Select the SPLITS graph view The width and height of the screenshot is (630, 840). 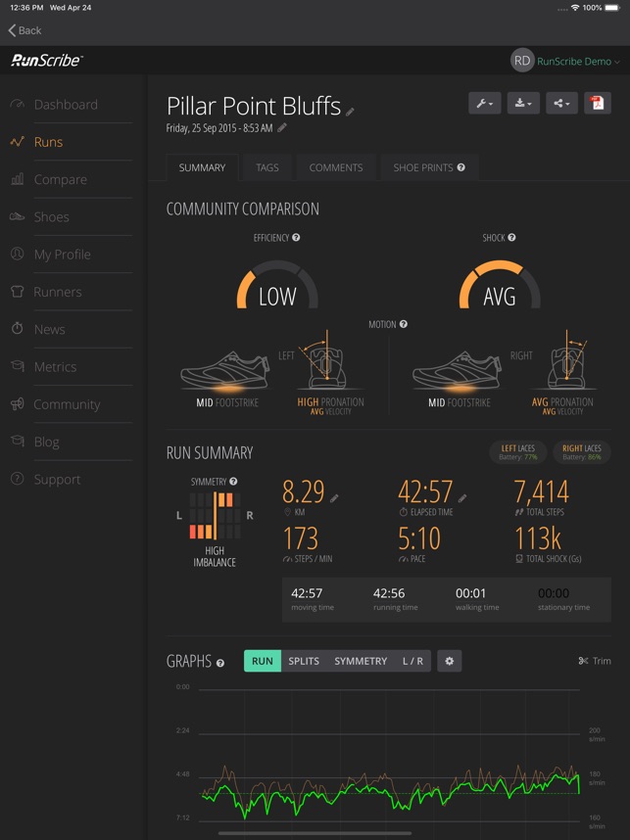304,661
